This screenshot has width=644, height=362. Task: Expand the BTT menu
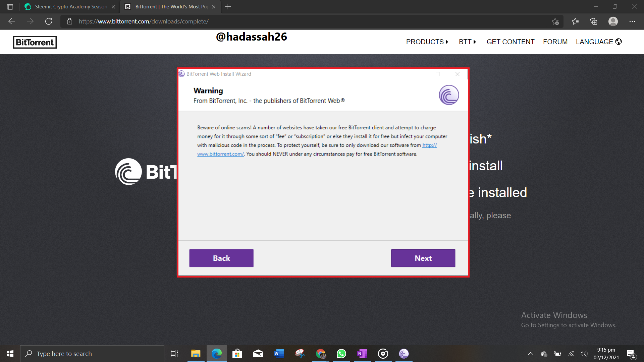467,42
